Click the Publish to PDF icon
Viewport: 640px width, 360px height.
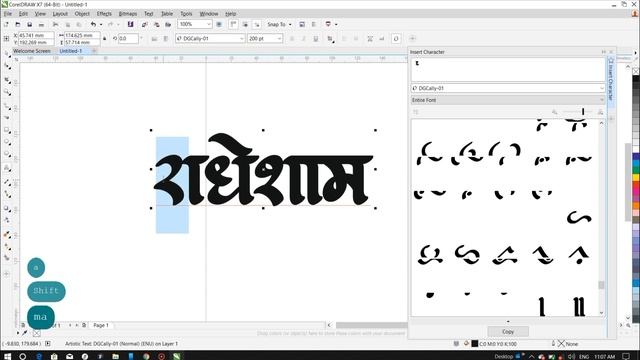tap(168, 24)
